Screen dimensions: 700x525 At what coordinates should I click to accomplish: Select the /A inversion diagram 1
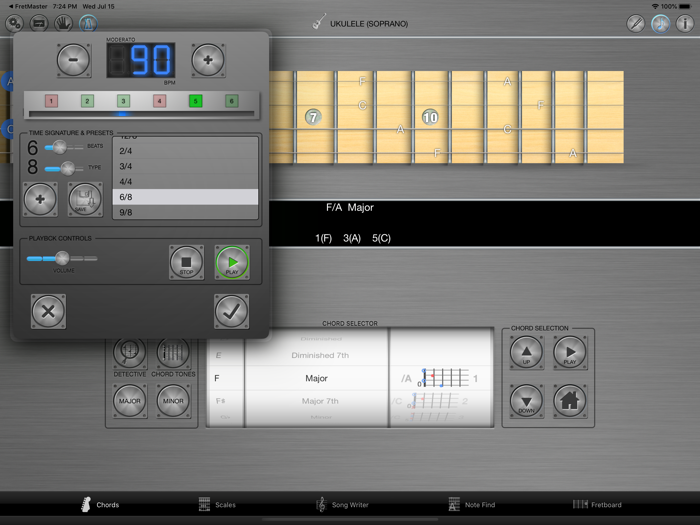point(441,378)
